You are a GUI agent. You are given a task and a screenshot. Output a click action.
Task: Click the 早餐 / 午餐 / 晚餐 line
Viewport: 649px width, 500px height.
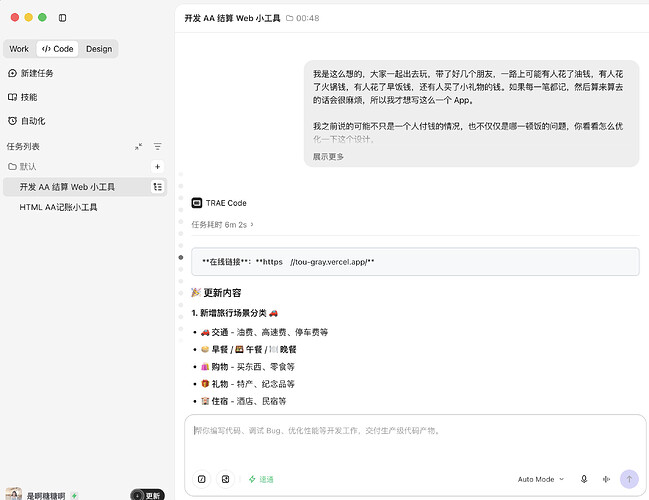point(249,349)
